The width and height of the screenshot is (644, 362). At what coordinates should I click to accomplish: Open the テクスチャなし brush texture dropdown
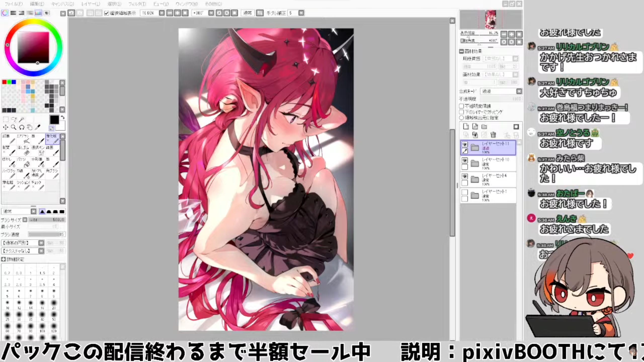[x=41, y=251]
